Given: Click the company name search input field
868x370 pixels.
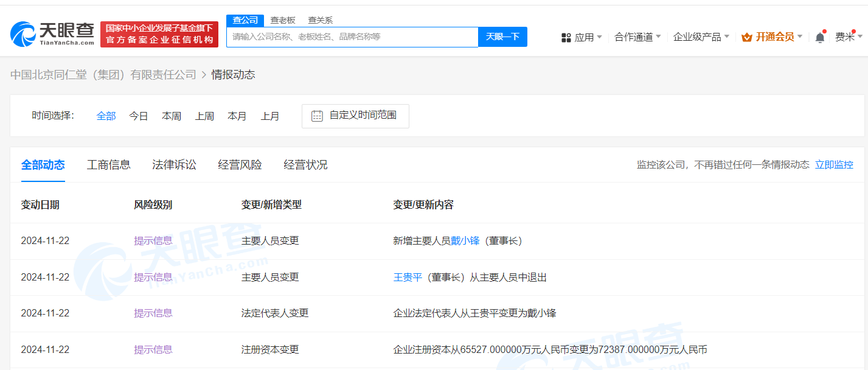Looking at the screenshot, I should coord(353,37).
